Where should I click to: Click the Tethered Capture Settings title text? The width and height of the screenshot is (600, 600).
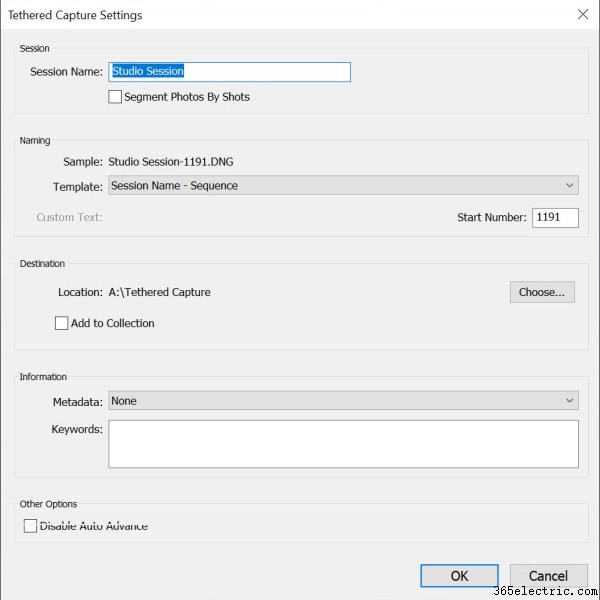(x=75, y=15)
